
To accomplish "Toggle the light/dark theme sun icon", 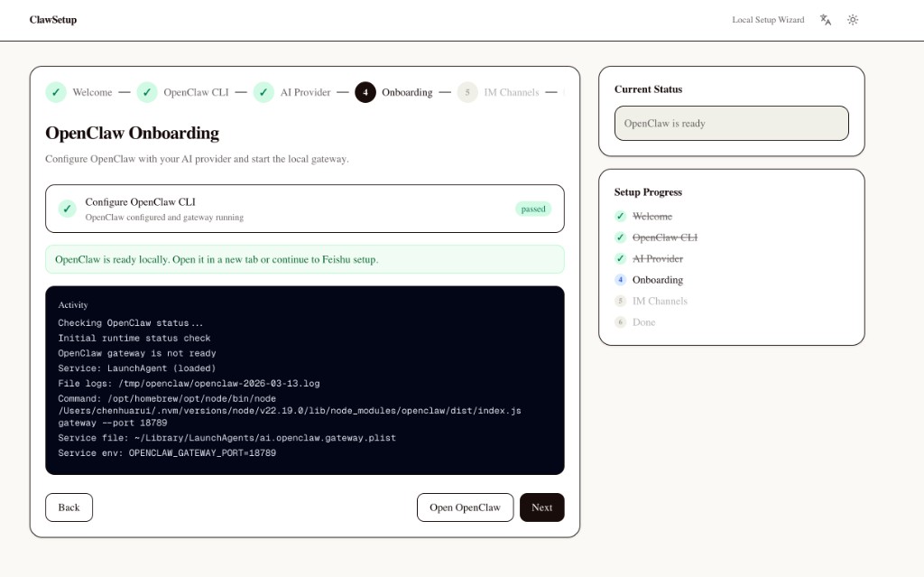I will [x=853, y=20].
